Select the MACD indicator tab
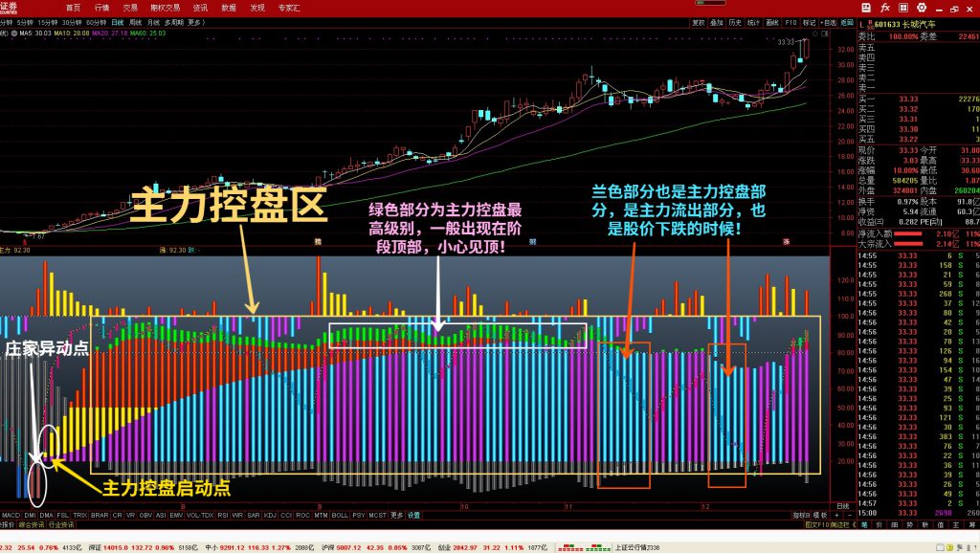 [x=10, y=515]
